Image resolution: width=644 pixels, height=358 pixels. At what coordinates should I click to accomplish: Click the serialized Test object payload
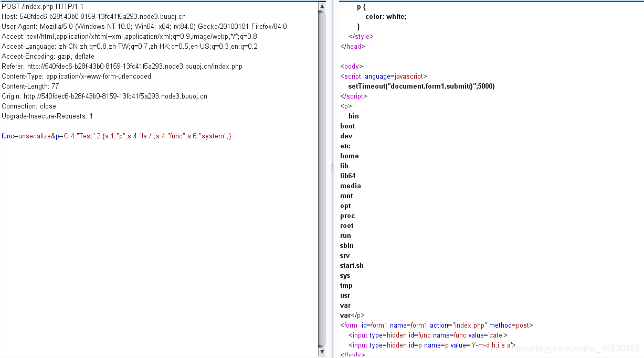pos(147,136)
